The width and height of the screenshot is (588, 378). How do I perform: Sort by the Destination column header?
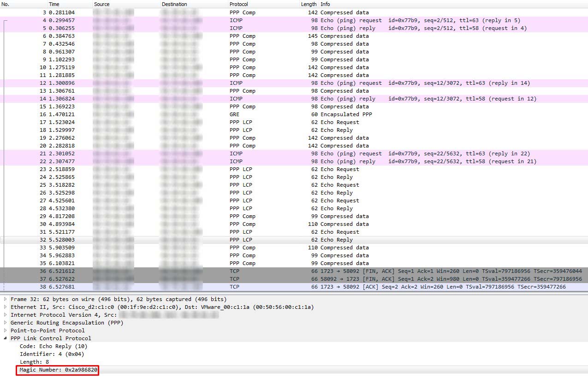[x=194, y=4]
